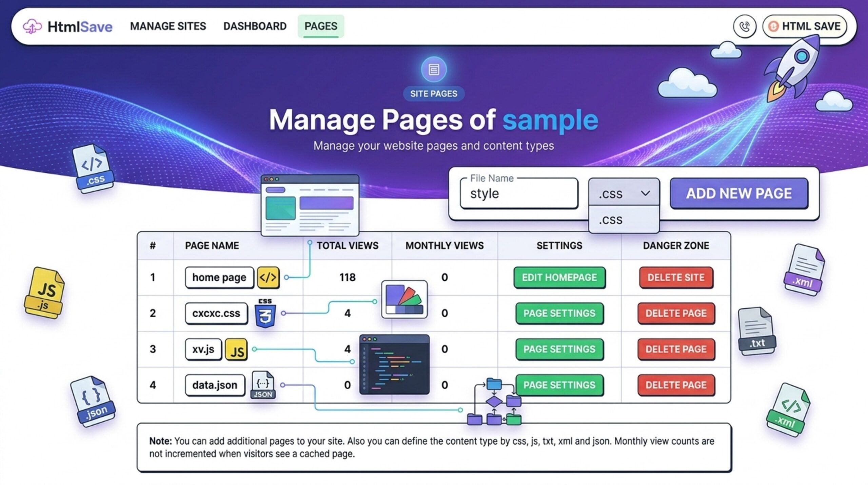Click DELETE SITE in the danger zone
This screenshot has width=868, height=485.
[675, 277]
